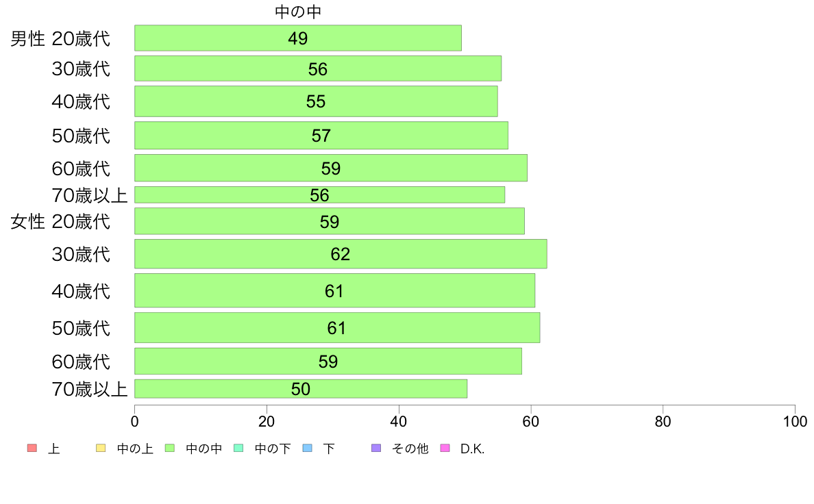Click the D.K. legend text
Image resolution: width=814 pixels, height=504 pixels.
click(472, 449)
